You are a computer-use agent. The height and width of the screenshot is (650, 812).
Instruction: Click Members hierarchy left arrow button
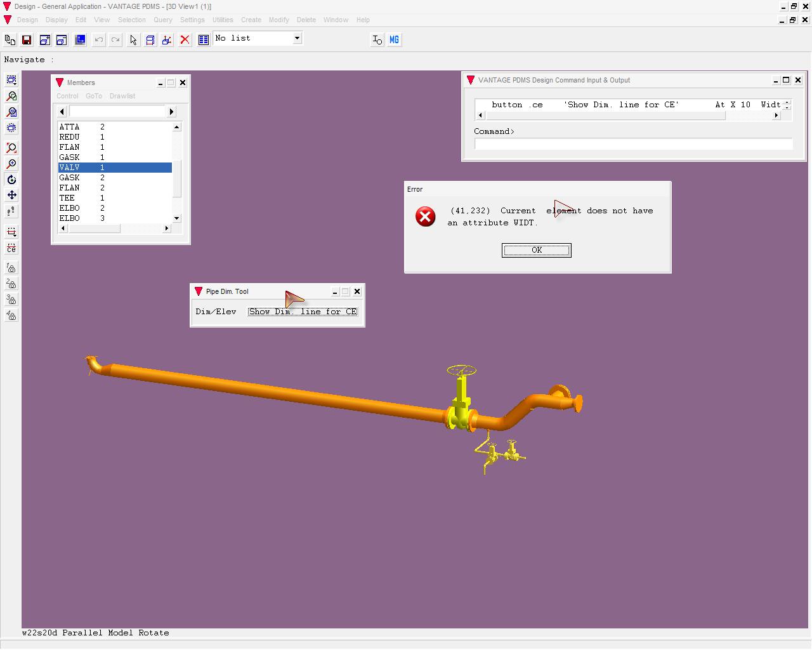point(62,112)
